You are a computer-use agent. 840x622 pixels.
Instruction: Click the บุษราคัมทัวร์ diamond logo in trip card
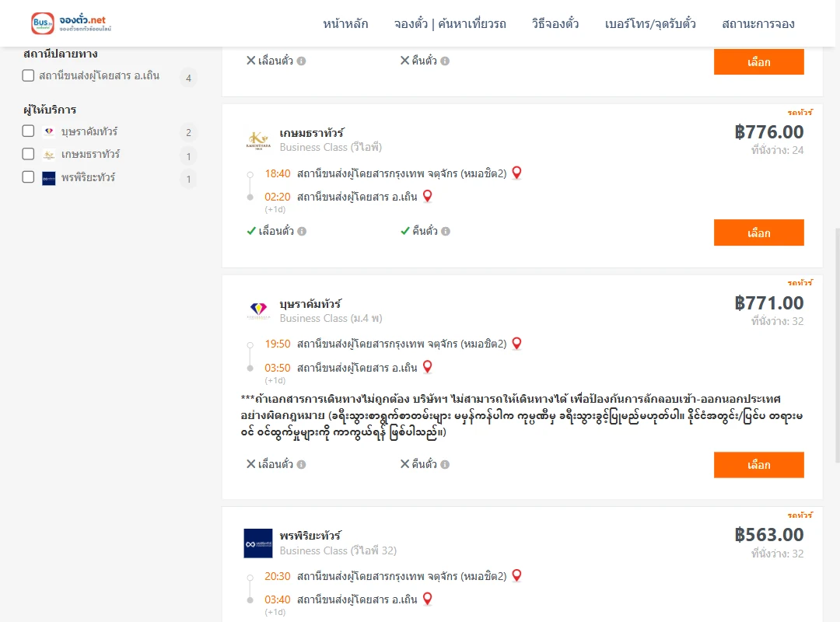(258, 309)
